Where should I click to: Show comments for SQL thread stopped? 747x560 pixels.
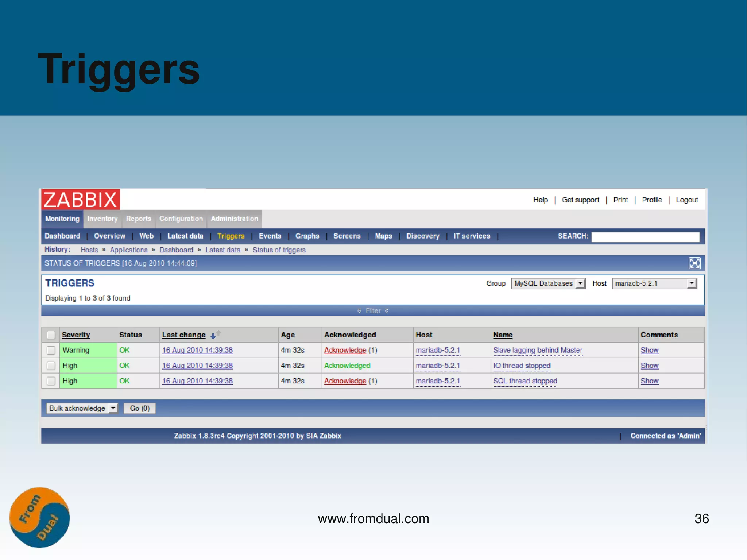click(650, 381)
